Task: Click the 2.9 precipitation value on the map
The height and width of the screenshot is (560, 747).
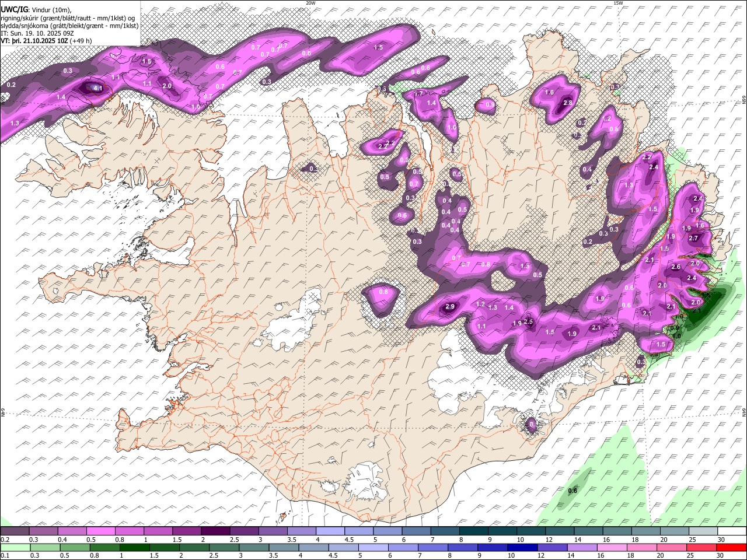Action: (x=449, y=307)
